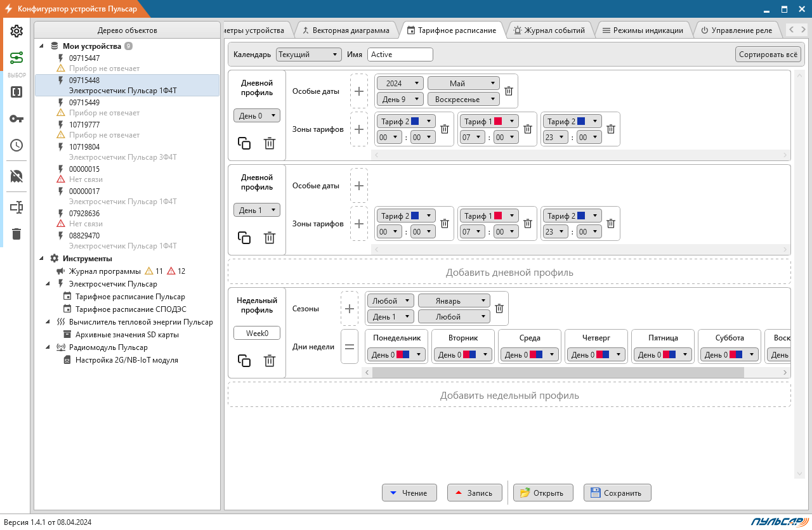Screen dimensions: 812x530
Task: Switch to Режимы индикации tab
Action: (x=643, y=30)
